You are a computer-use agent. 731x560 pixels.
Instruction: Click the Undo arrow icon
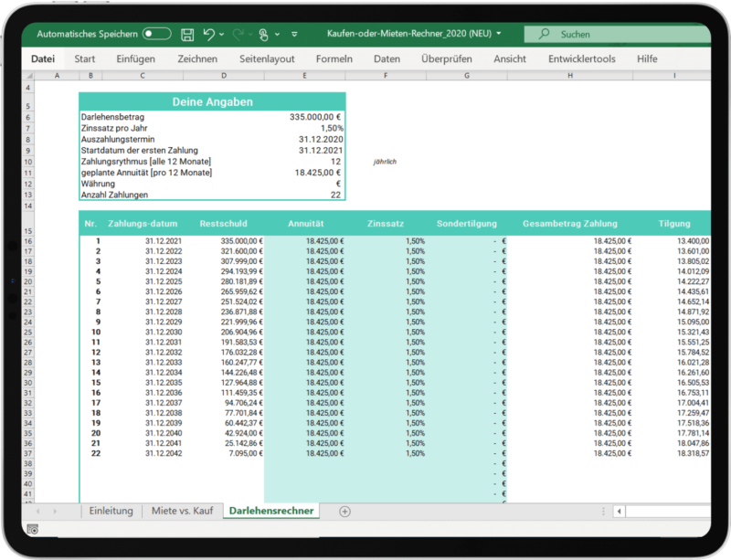(209, 35)
